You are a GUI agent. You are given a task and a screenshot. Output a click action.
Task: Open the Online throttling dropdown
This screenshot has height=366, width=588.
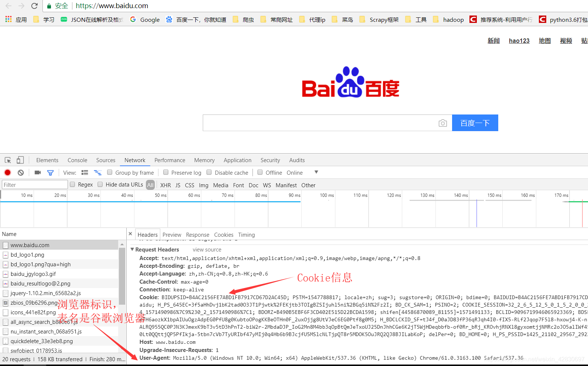[302, 172]
